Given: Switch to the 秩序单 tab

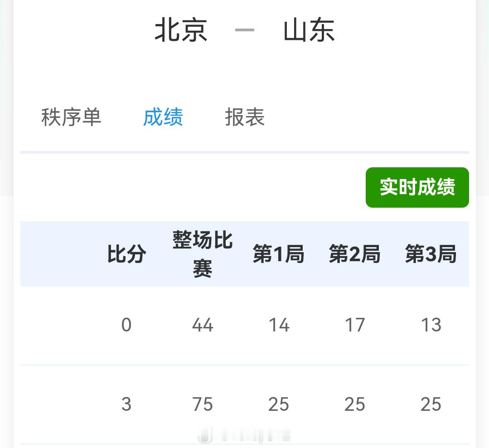Looking at the screenshot, I should pos(71,117).
